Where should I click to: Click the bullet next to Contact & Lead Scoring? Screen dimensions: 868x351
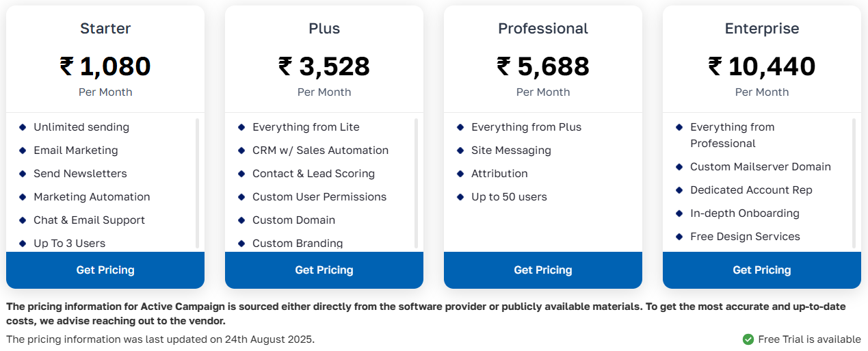[x=241, y=174]
